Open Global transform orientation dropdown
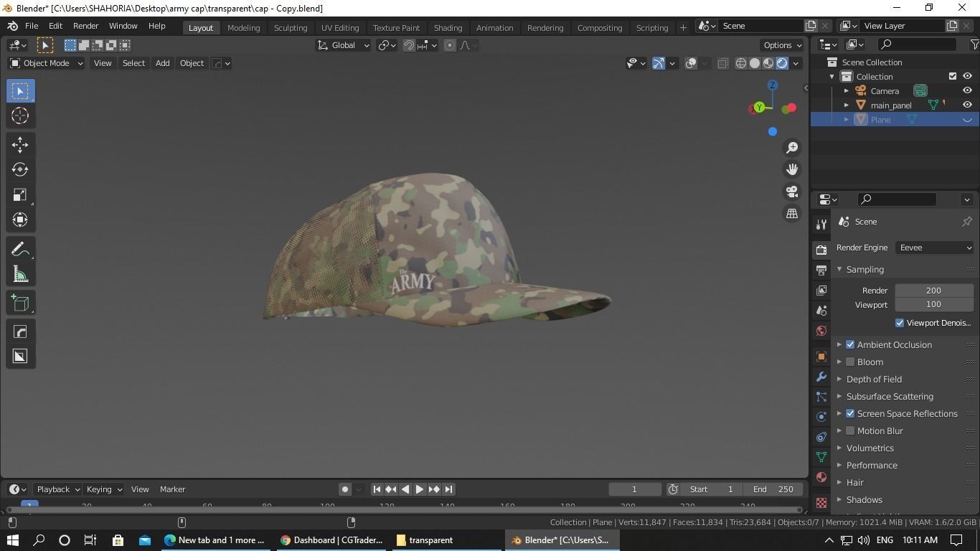The width and height of the screenshot is (980, 551). pos(343,45)
